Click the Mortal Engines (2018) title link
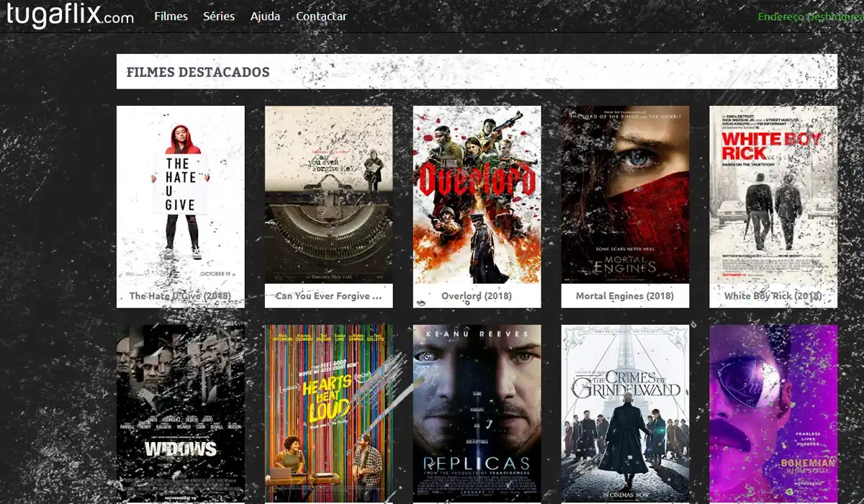Screen dimensions: 864x504 pyautogui.click(x=625, y=295)
